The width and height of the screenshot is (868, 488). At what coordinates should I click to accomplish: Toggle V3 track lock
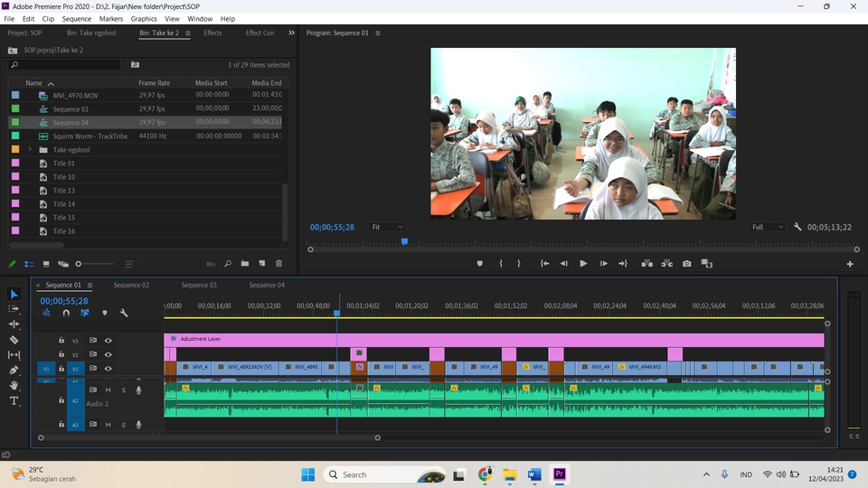[61, 341]
